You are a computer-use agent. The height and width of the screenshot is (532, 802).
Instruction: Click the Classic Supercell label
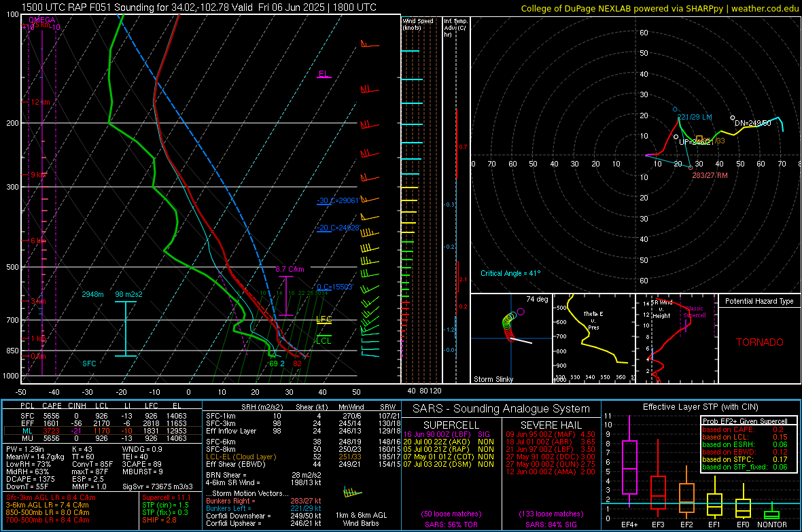point(695,312)
